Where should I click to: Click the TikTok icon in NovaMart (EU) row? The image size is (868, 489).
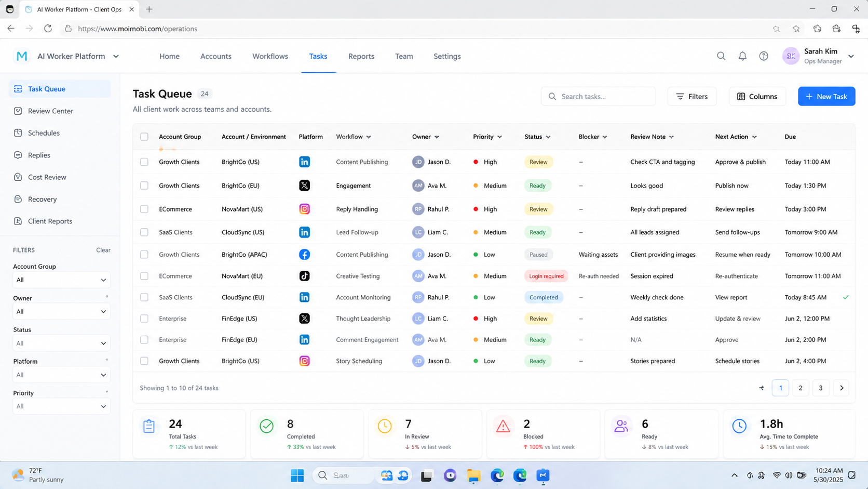pos(305,276)
